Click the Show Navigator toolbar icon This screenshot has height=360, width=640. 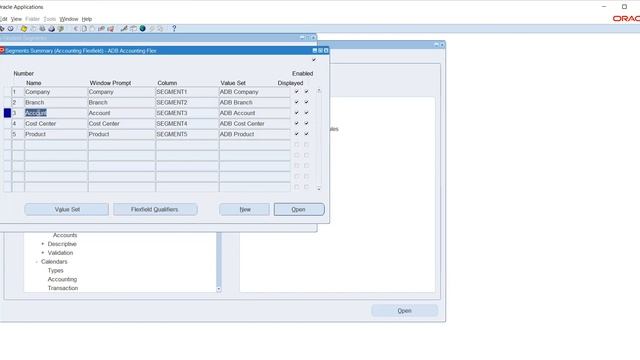coord(11,29)
